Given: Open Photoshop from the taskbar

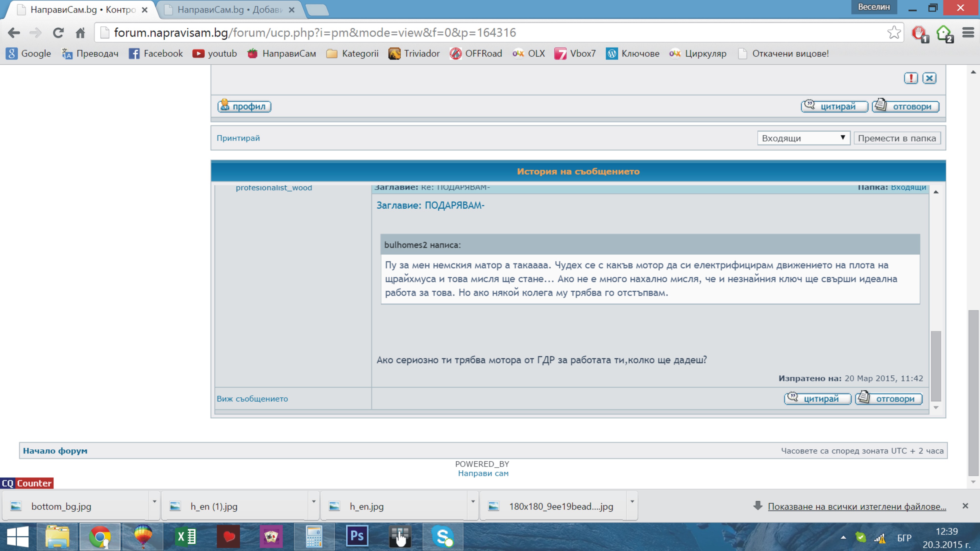Looking at the screenshot, I should click(357, 536).
